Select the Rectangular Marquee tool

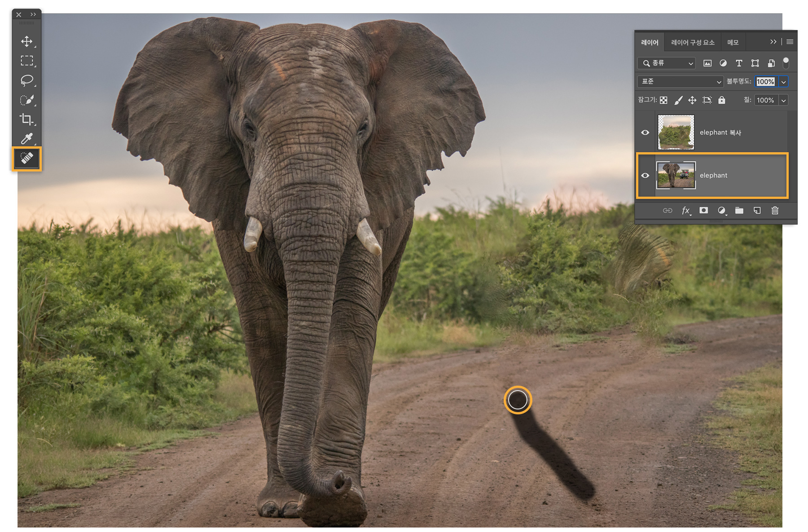(26, 61)
